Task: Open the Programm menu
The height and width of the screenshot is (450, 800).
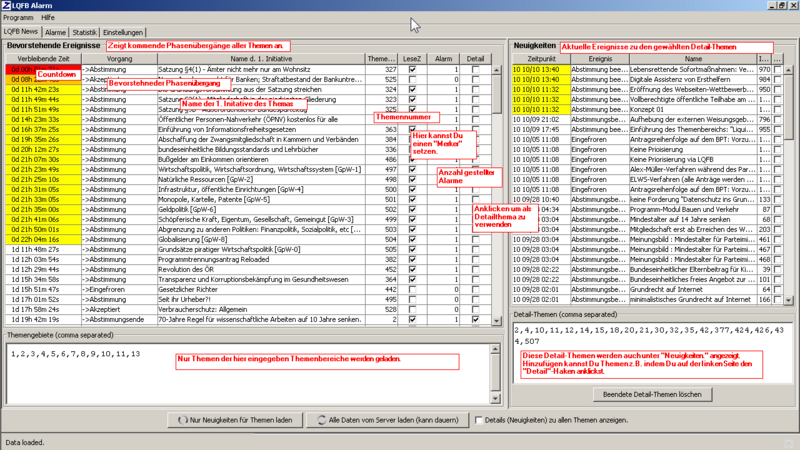Action: point(19,19)
